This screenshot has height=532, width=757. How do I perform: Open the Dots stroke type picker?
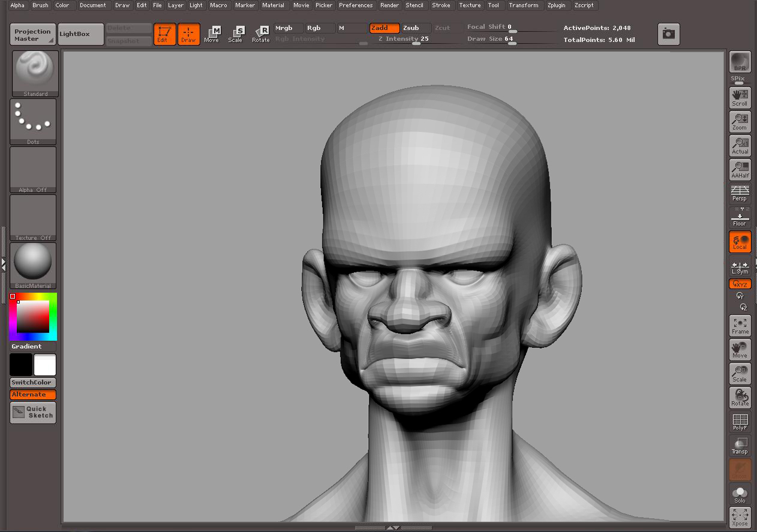point(33,121)
